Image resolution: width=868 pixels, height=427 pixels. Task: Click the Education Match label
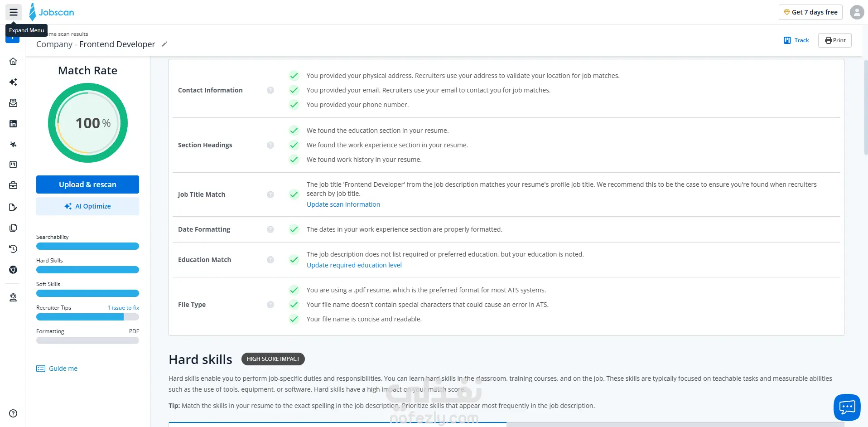[x=204, y=260]
